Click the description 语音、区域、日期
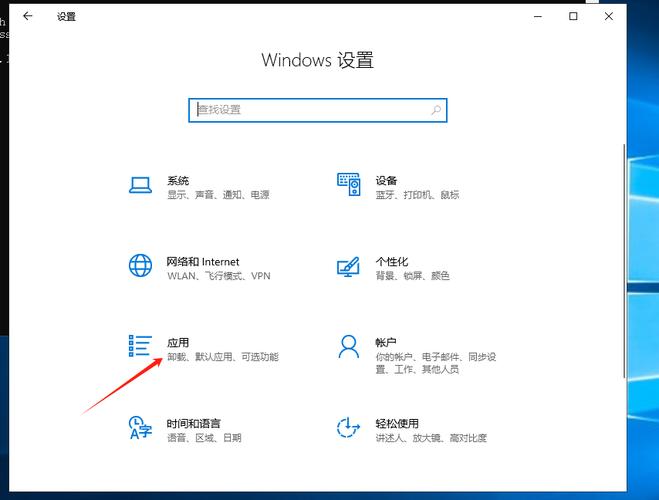Image resolution: width=659 pixels, height=500 pixels. pos(204,438)
